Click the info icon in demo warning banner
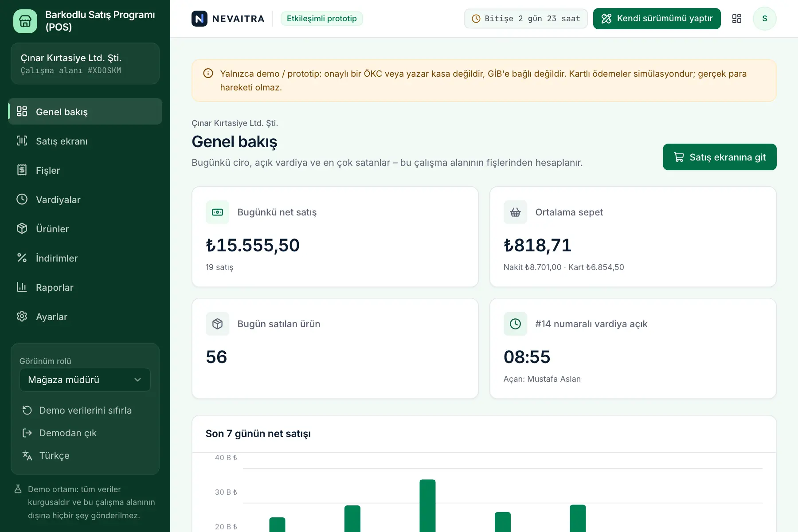The image size is (798, 532). [x=208, y=74]
